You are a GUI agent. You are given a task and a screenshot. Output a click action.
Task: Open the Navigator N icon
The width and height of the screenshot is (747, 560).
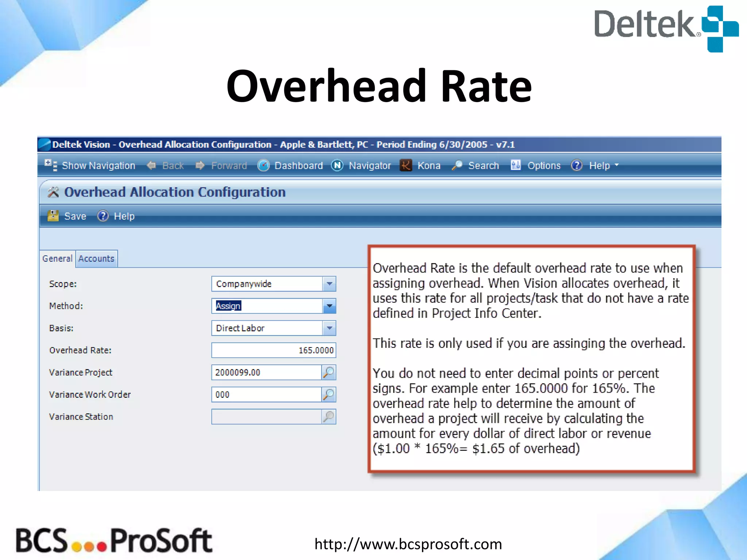tap(337, 166)
